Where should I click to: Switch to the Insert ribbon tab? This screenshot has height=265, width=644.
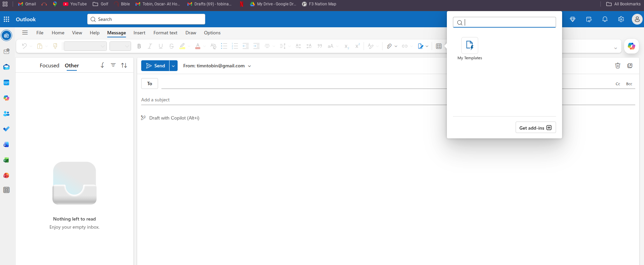[139, 33]
